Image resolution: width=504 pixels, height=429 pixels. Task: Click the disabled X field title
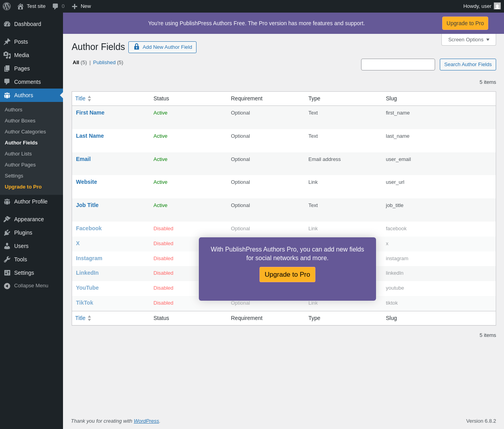click(x=78, y=243)
